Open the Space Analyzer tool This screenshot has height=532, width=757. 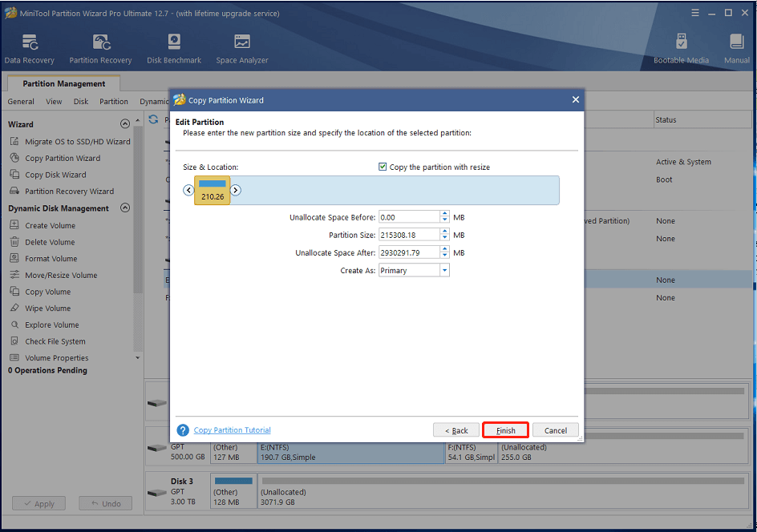[242, 49]
